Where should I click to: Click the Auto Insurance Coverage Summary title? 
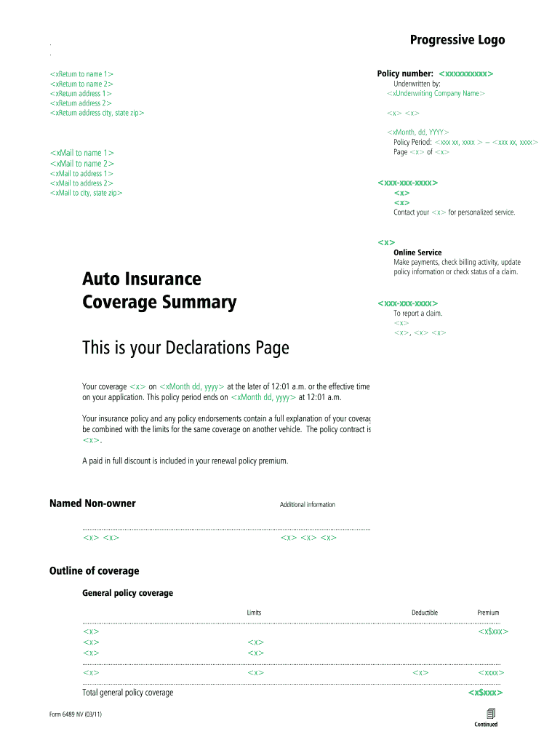[159, 290]
